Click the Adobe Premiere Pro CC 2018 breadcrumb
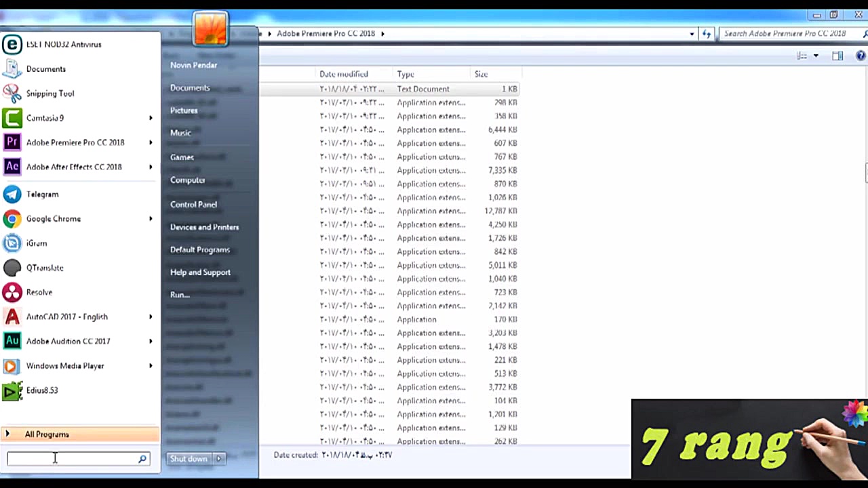The height and width of the screenshot is (488, 868). click(325, 33)
